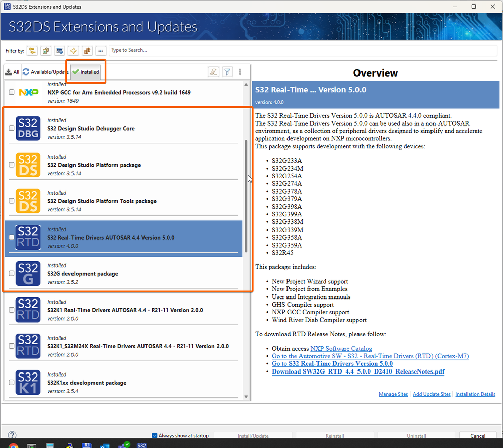The height and width of the screenshot is (448, 503).
Task: Open Chrome from the taskbar
Action: coord(13,445)
